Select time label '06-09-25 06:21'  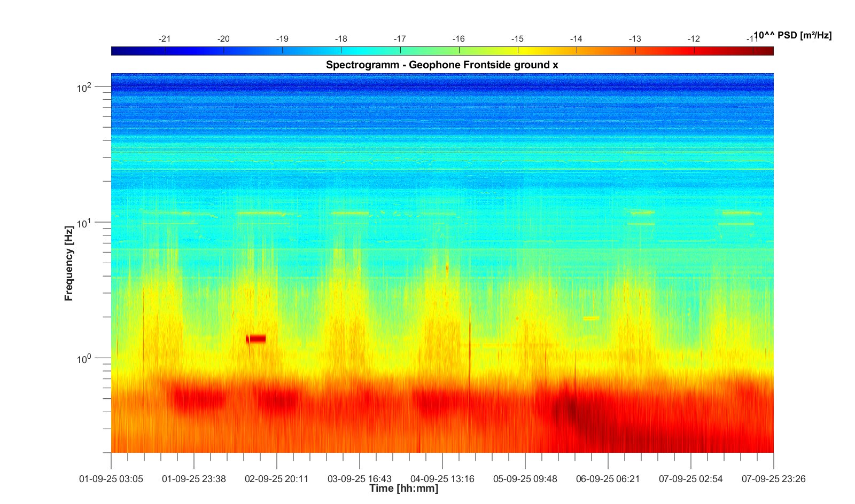tap(608, 479)
